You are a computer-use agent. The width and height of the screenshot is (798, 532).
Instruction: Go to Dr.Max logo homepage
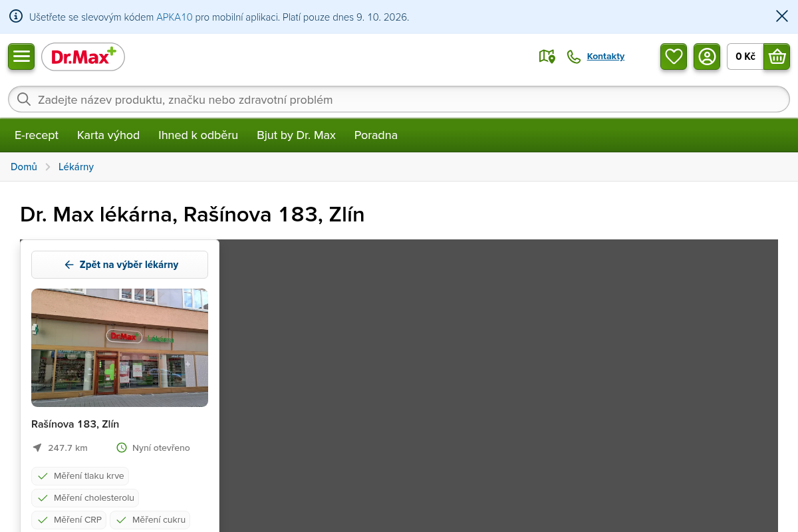pyautogui.click(x=83, y=57)
